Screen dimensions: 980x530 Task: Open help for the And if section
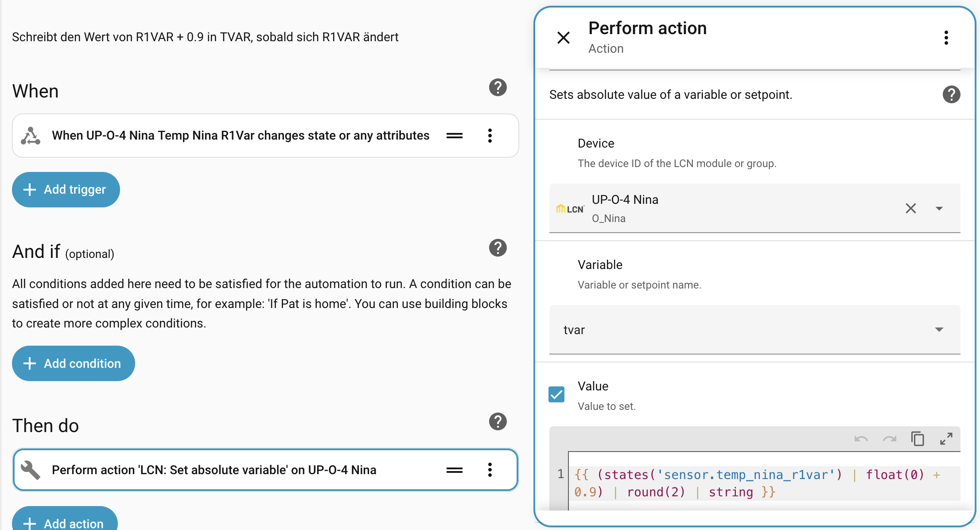(x=498, y=248)
